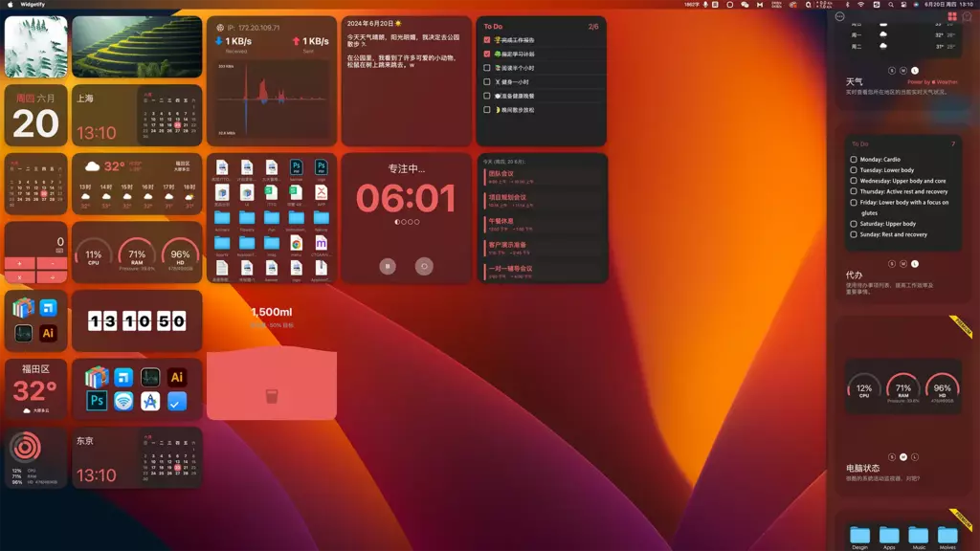Select small size option under To Do preview
Screen dimensions: 980x551
(892, 263)
